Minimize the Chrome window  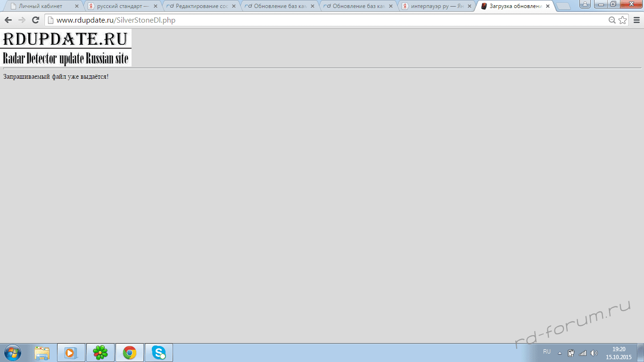pos(601,4)
